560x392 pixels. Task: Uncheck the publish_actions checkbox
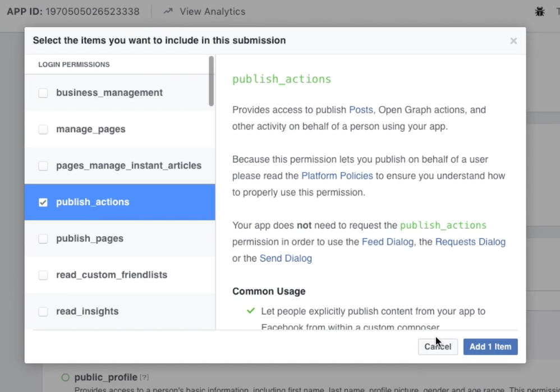[43, 202]
